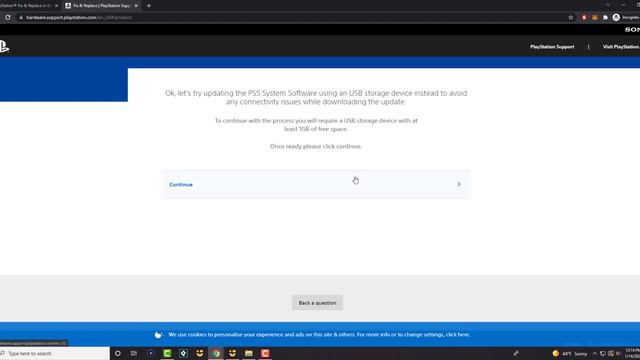Screen dimensions: 640x360
Task: Click the chevron arrow on Continue row
Action: (459, 184)
